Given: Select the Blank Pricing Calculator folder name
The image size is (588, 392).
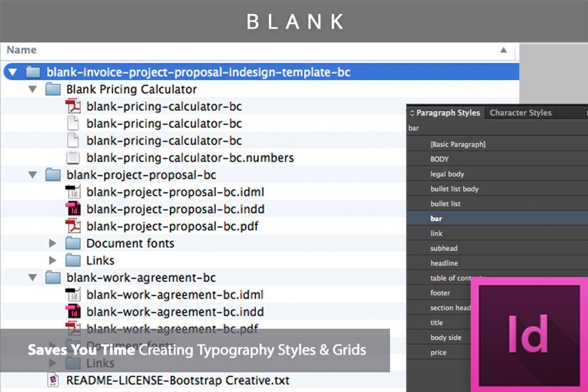Looking at the screenshot, I should click(x=132, y=90).
